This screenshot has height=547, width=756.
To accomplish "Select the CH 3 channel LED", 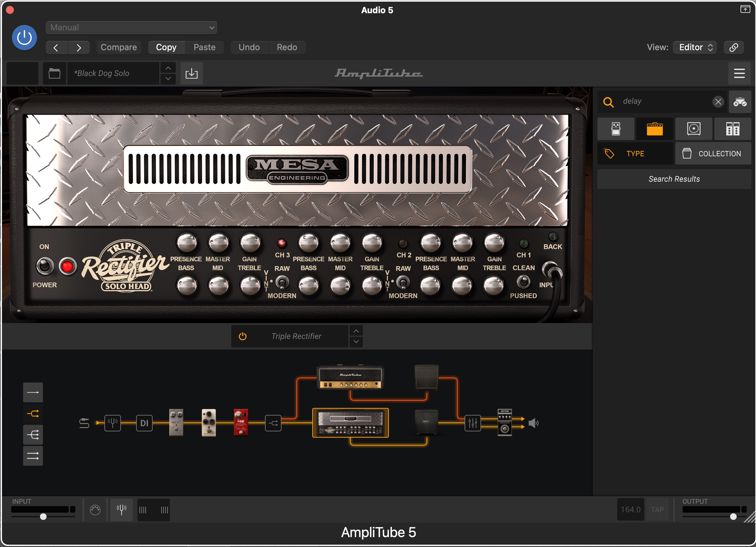I will (x=282, y=243).
